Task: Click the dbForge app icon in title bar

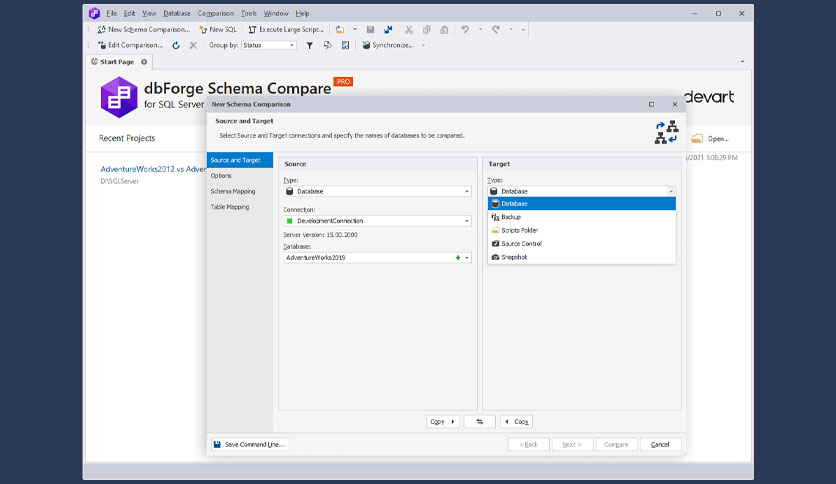Action: pos(94,13)
